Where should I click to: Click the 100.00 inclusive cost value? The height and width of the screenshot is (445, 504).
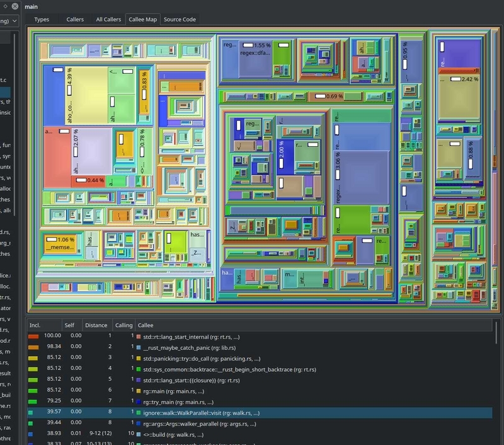pos(52,336)
